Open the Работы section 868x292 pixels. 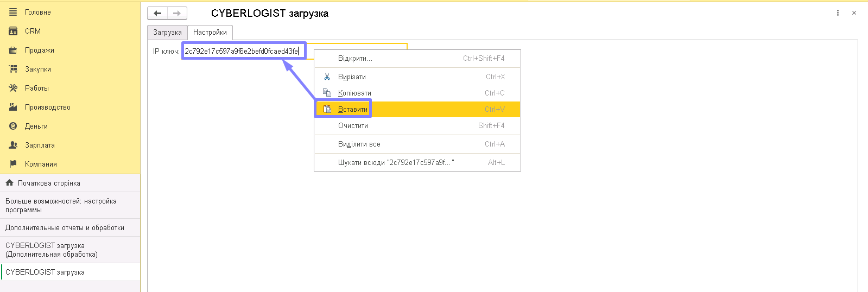pyautogui.click(x=70, y=88)
